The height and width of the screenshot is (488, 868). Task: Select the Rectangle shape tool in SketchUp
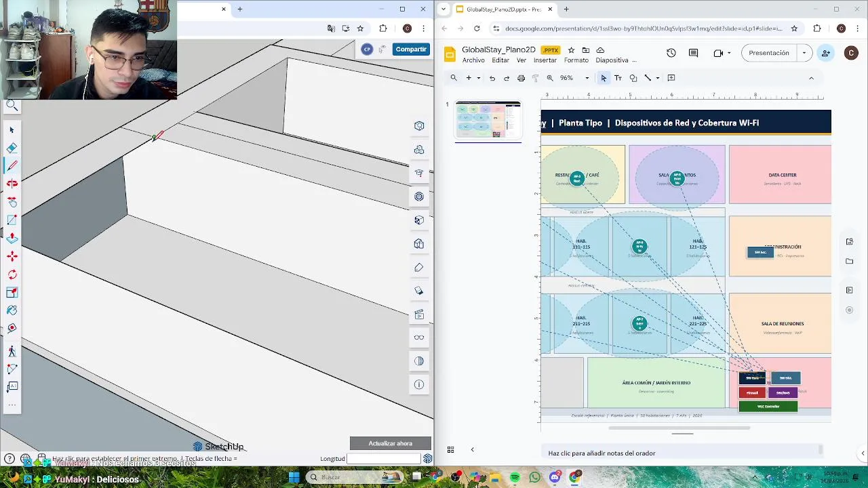[12, 220]
